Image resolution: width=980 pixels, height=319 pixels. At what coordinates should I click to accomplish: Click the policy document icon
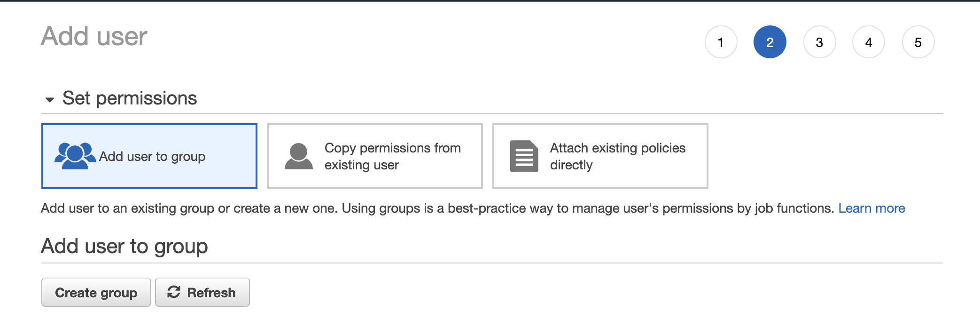coord(524,156)
